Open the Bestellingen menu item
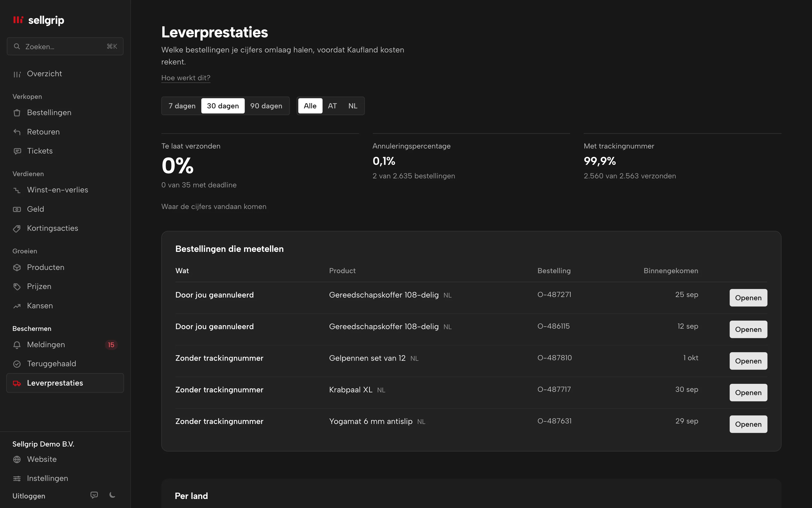Screen dimensions: 812x508 click(65, 113)
